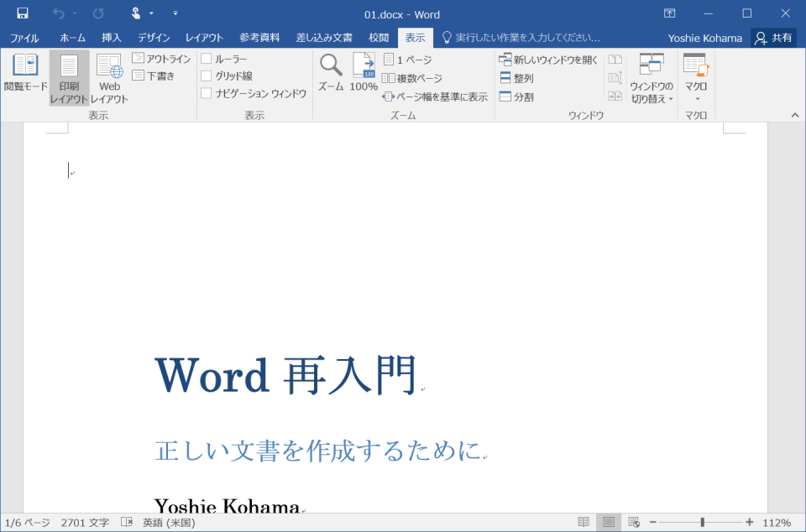This screenshot has height=532, width=806.
Task: Click the Word 再入門 title text
Action: click(x=286, y=375)
